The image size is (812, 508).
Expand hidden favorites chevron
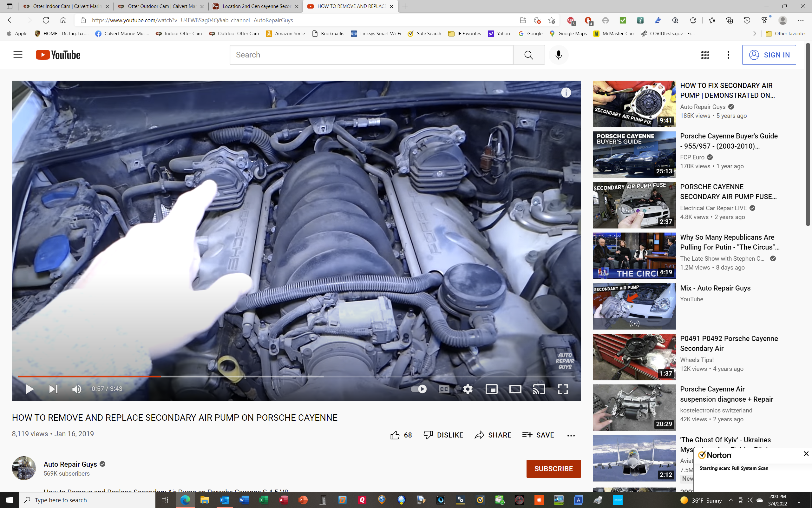point(755,34)
